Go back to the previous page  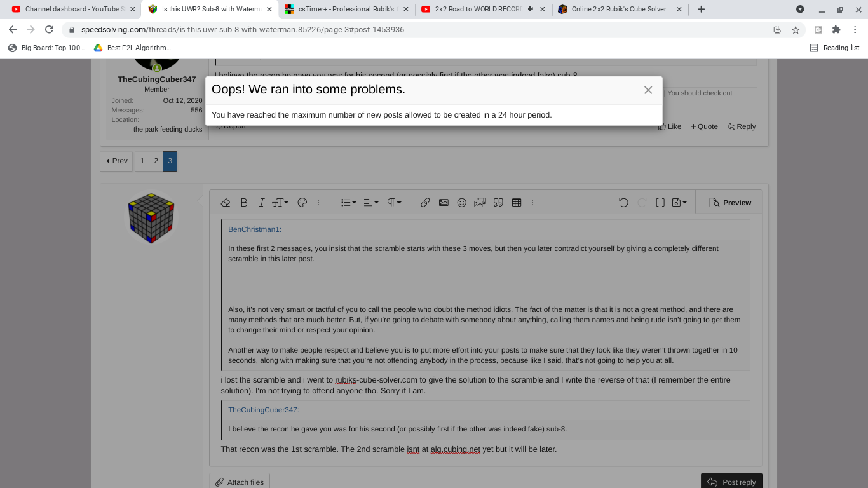coord(13,30)
